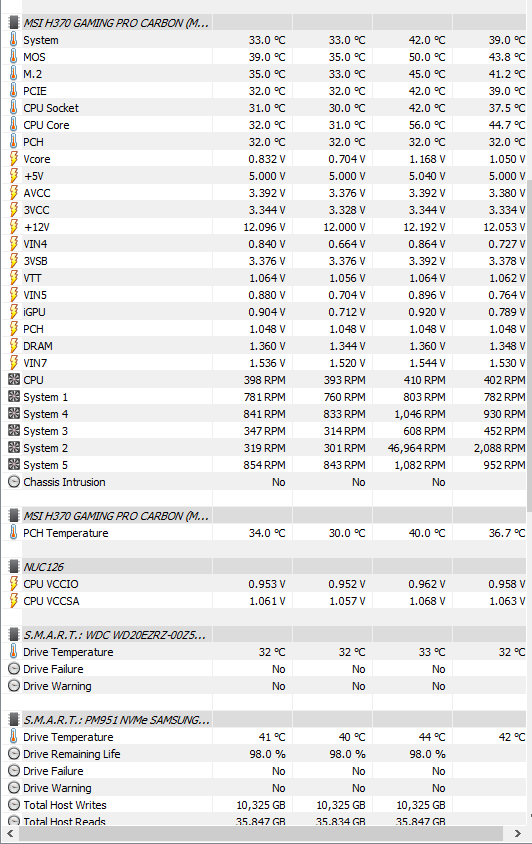Select the MSI H370 header of PCH Temperature group
Image resolution: width=532 pixels, height=844 pixels.
(x=116, y=516)
